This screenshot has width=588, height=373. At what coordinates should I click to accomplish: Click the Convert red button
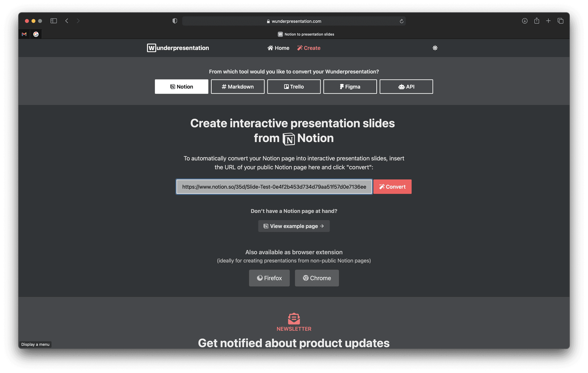(392, 186)
